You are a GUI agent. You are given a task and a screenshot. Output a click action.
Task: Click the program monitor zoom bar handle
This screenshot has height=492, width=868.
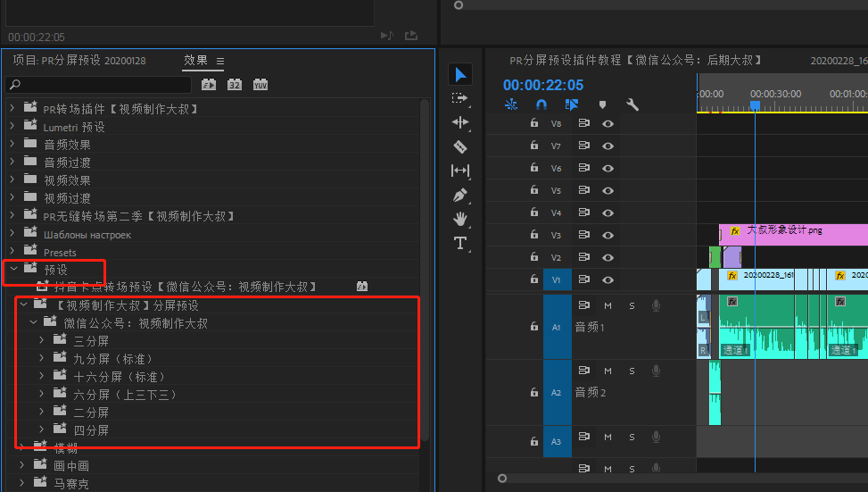[x=459, y=5]
